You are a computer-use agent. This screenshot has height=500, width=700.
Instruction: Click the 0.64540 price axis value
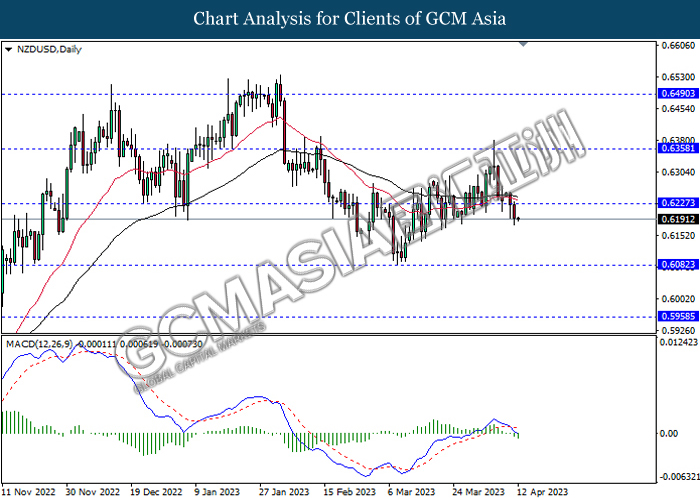tap(678, 109)
